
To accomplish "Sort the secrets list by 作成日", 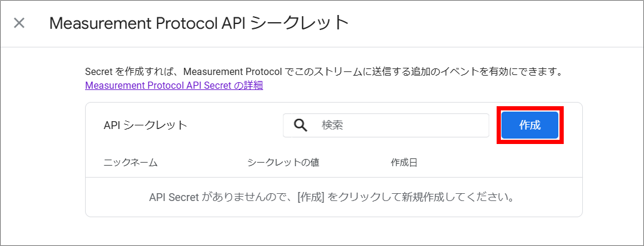I will [x=404, y=163].
